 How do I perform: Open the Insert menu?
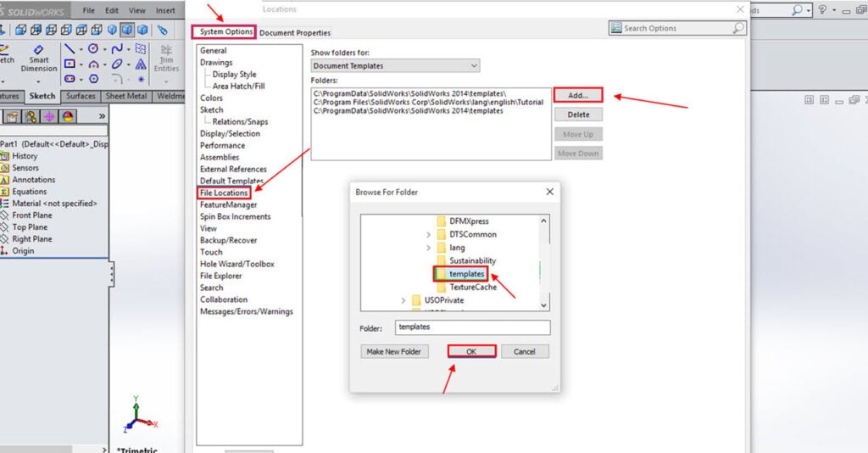[165, 10]
